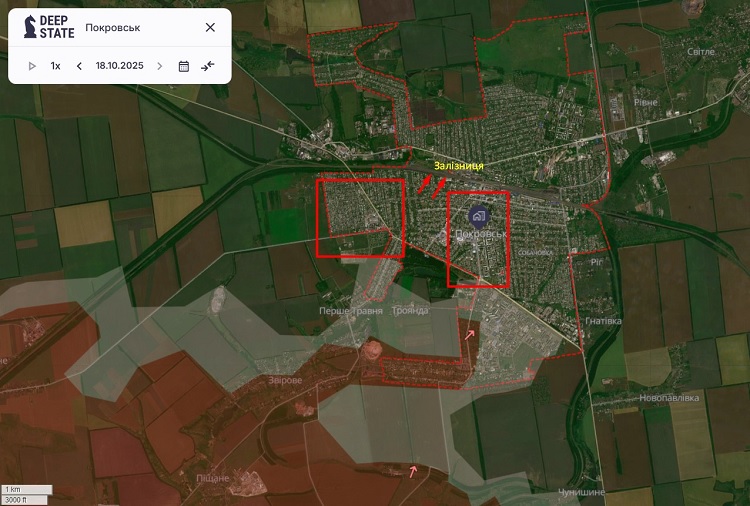The image size is (750, 506).
Task: Click the DeepState knight logo
Action: click(28, 27)
